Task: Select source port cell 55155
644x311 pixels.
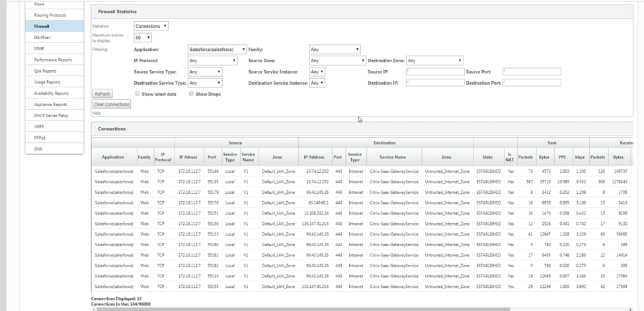Action: [x=213, y=287]
